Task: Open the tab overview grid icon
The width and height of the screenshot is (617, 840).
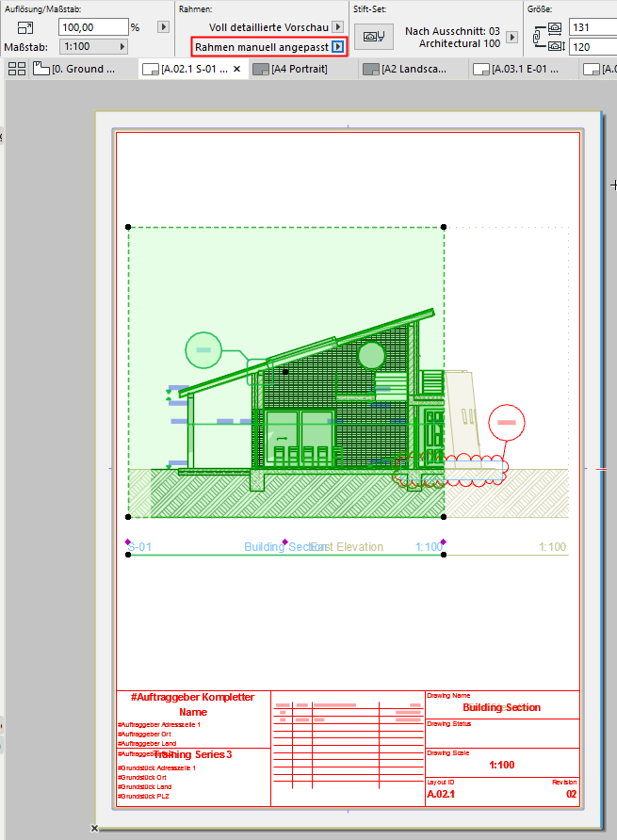Action: pos(17,69)
